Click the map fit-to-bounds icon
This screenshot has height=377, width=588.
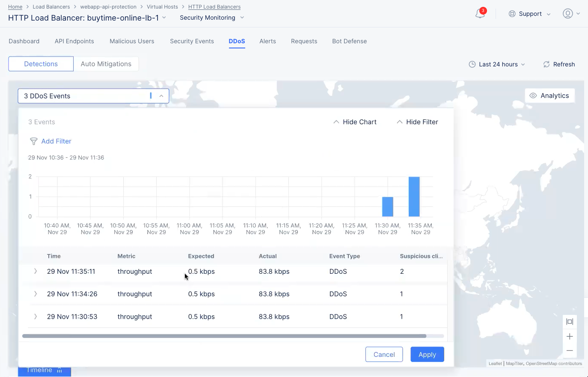click(x=570, y=322)
